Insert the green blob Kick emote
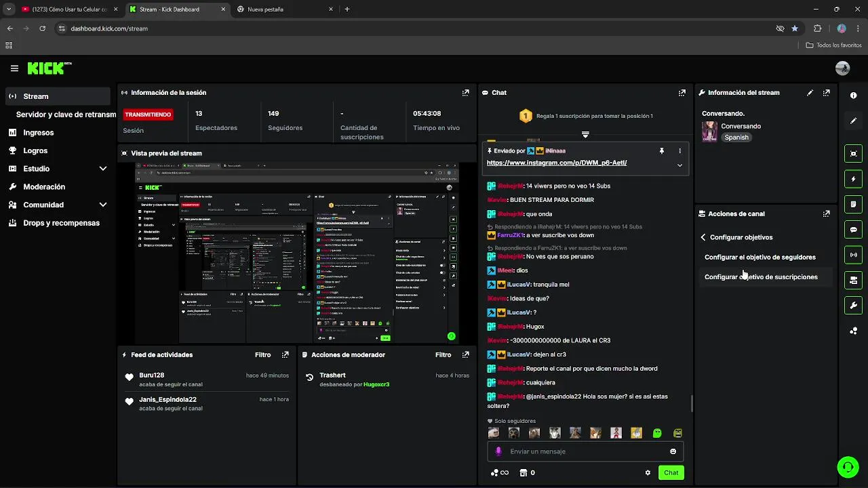The height and width of the screenshot is (488, 868). click(x=657, y=432)
